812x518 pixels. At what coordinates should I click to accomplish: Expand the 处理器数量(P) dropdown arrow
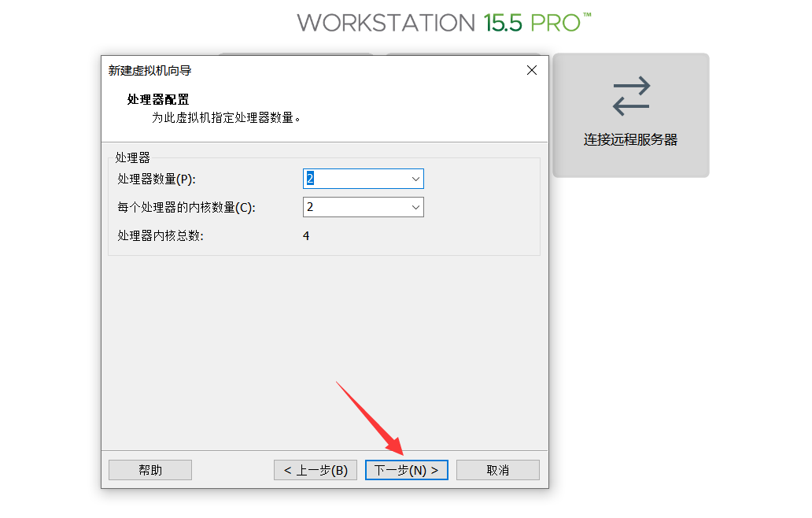[x=415, y=179]
